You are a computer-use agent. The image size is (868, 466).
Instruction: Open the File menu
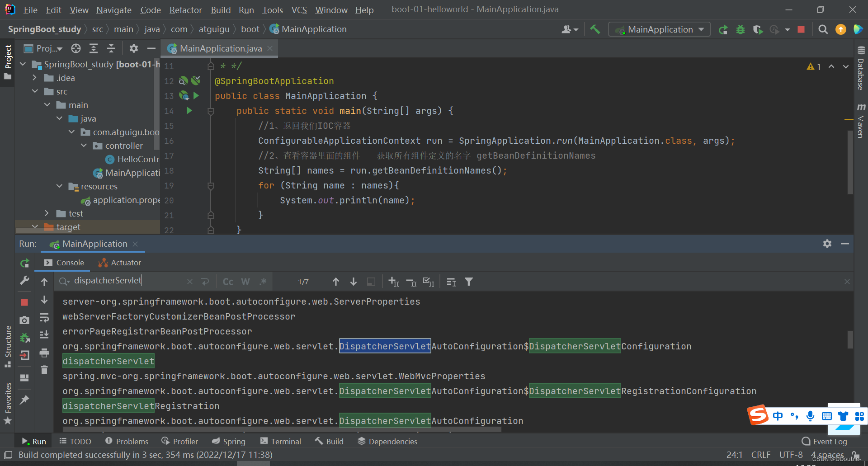30,10
